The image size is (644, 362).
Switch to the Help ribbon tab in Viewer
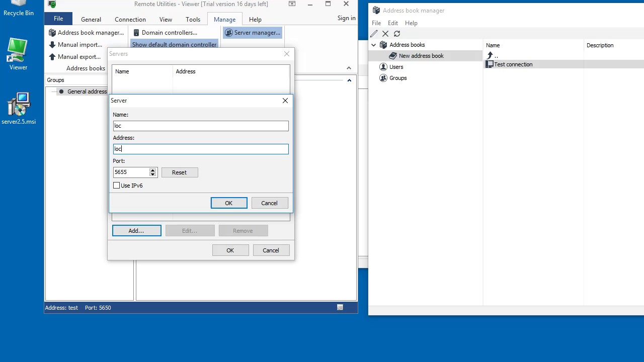(x=255, y=19)
